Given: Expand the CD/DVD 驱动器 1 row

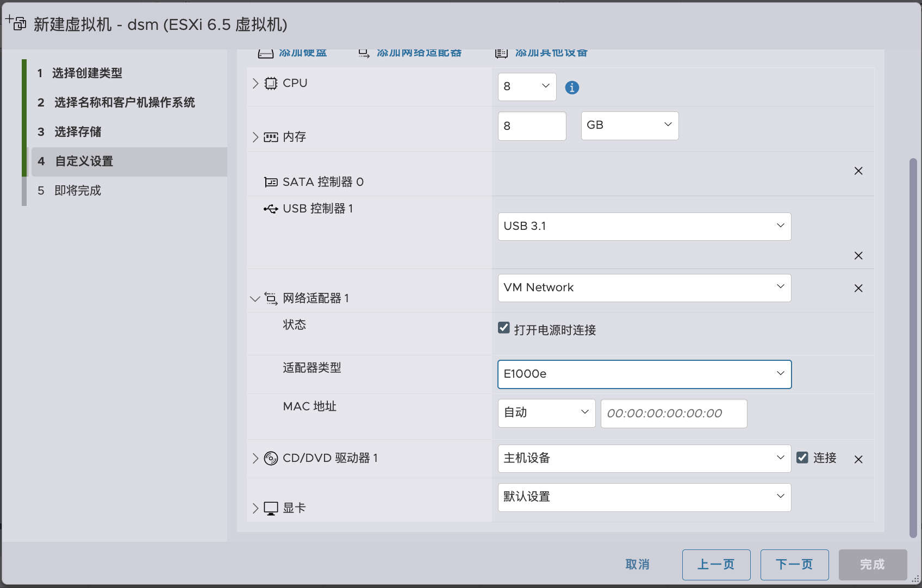Looking at the screenshot, I should click(256, 458).
